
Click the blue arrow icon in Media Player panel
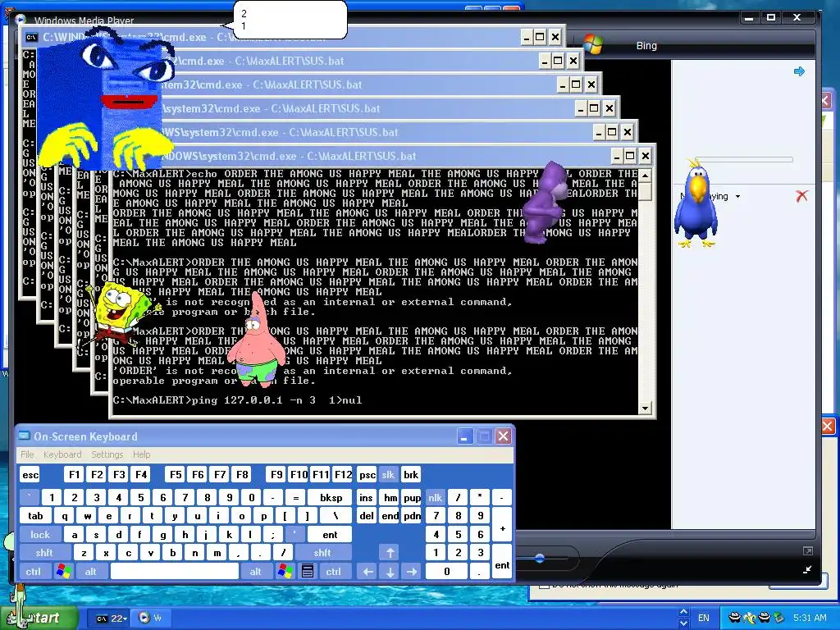[x=799, y=71]
